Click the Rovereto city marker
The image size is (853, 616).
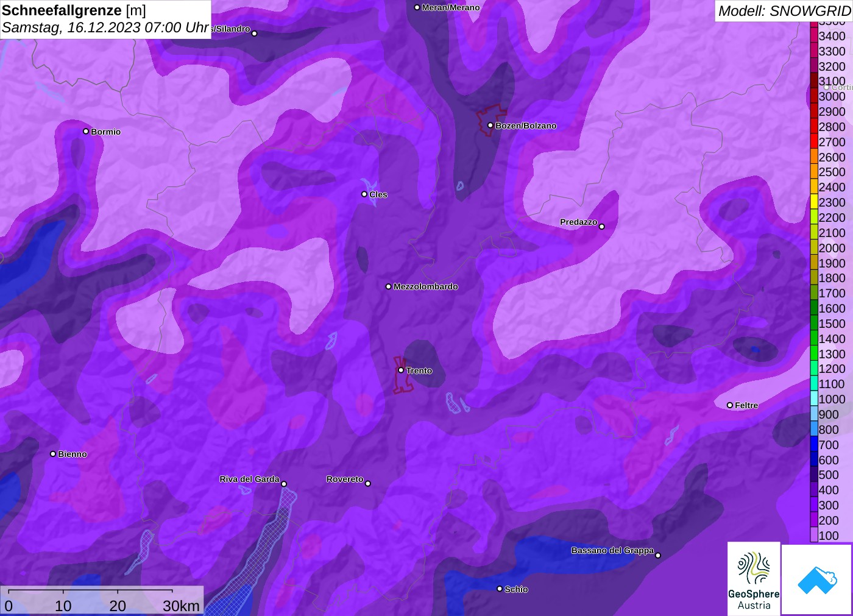point(367,483)
